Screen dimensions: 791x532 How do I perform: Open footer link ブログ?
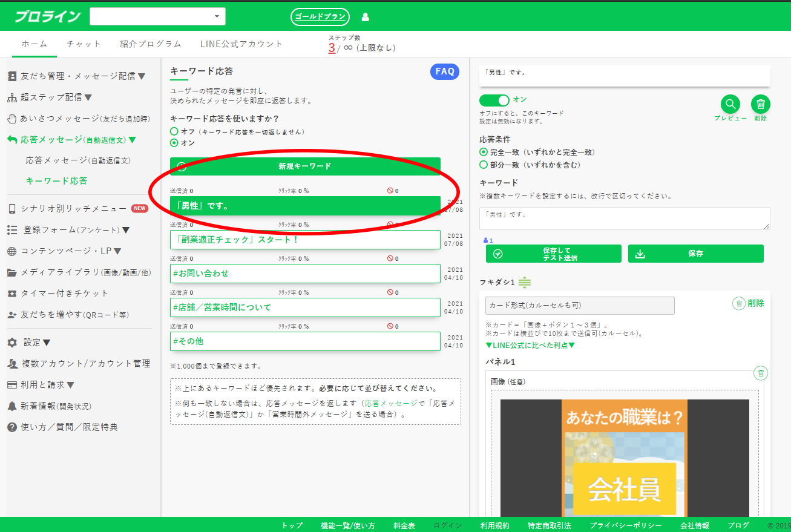(738, 525)
